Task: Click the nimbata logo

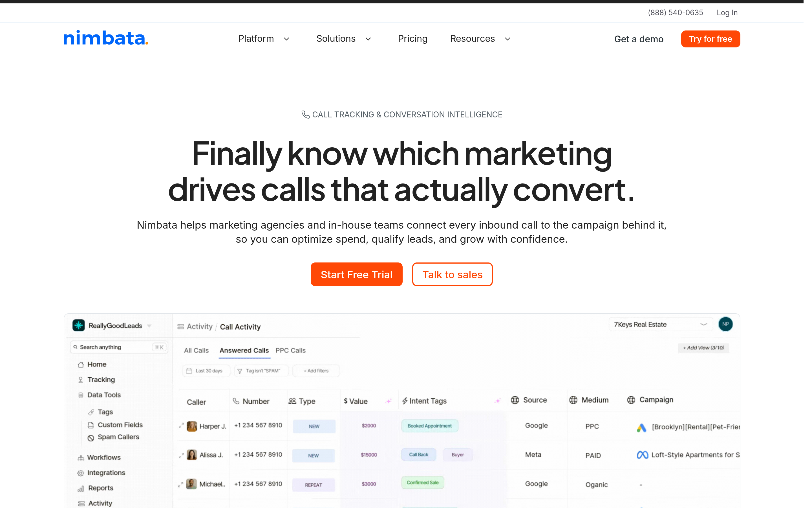Action: coord(106,38)
